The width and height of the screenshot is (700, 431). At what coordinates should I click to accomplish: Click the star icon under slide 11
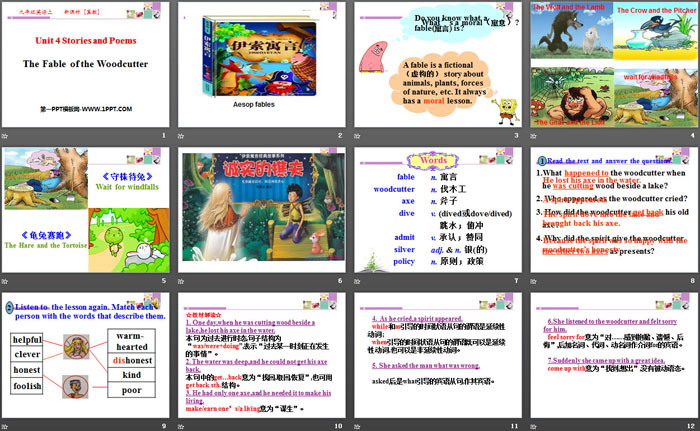point(357,426)
